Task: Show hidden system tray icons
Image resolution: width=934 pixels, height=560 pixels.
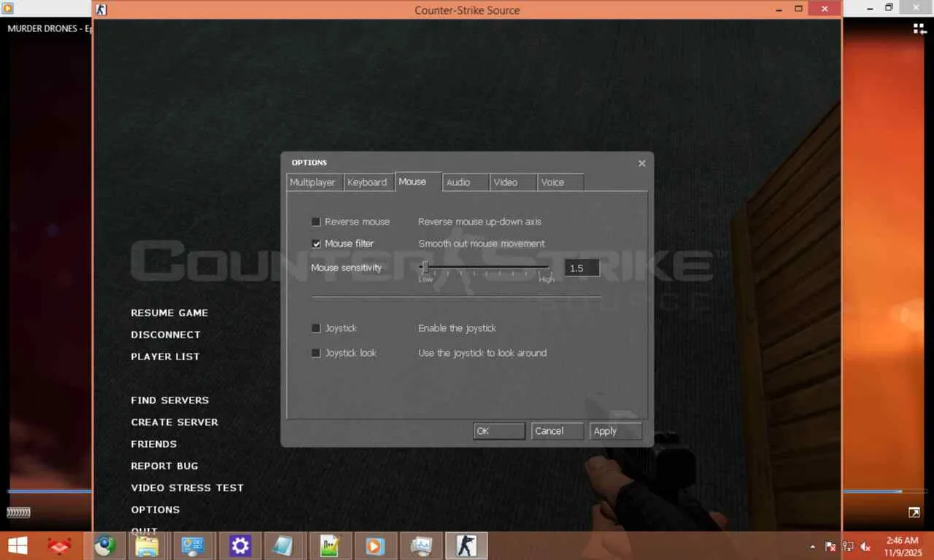Action: (x=813, y=546)
